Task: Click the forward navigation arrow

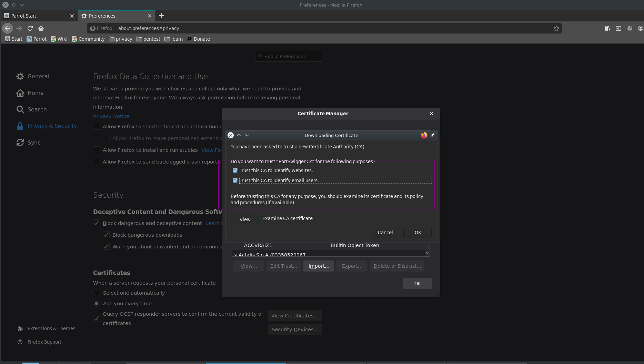Action: (x=19, y=28)
